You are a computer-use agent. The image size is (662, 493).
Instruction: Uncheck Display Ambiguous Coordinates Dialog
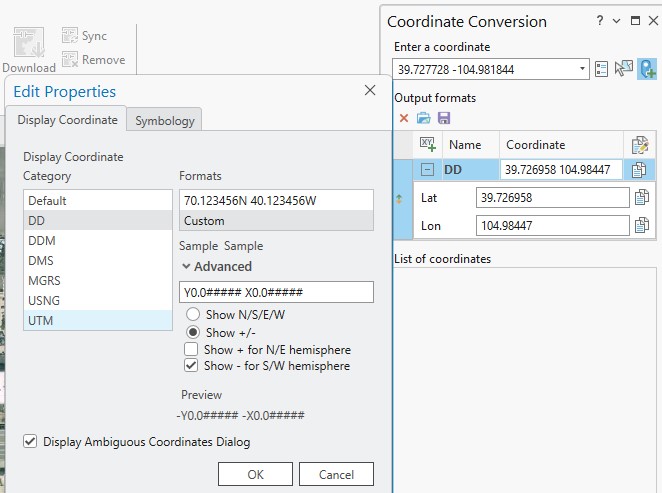tap(30, 441)
